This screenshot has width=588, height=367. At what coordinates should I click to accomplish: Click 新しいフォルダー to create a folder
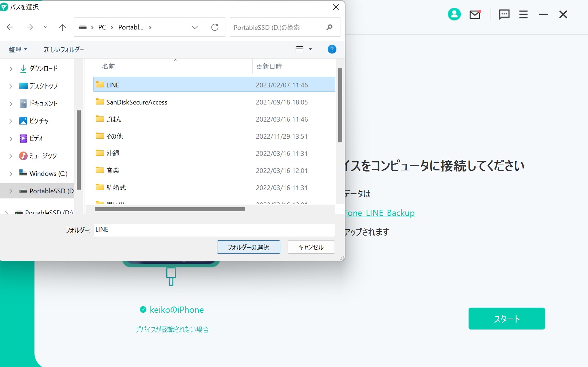tap(64, 50)
